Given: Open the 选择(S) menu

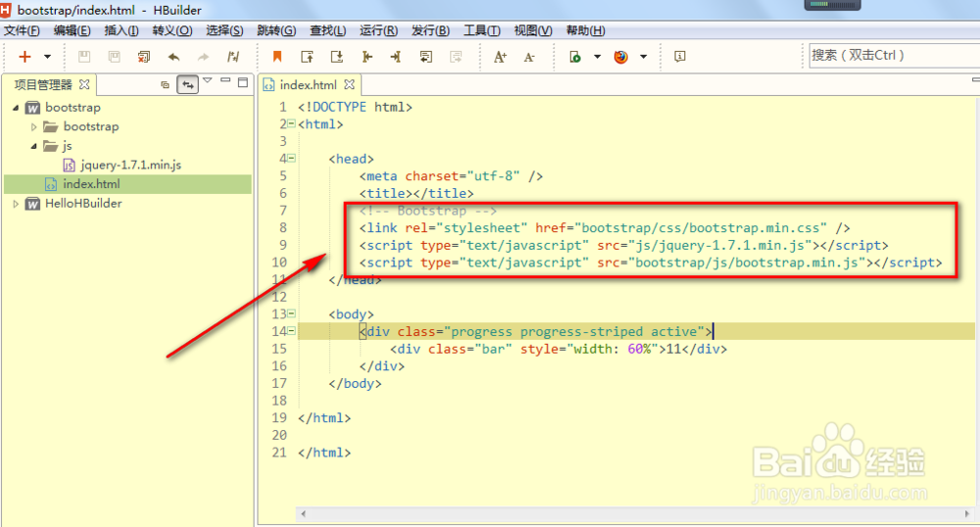Looking at the screenshot, I should tap(224, 30).
